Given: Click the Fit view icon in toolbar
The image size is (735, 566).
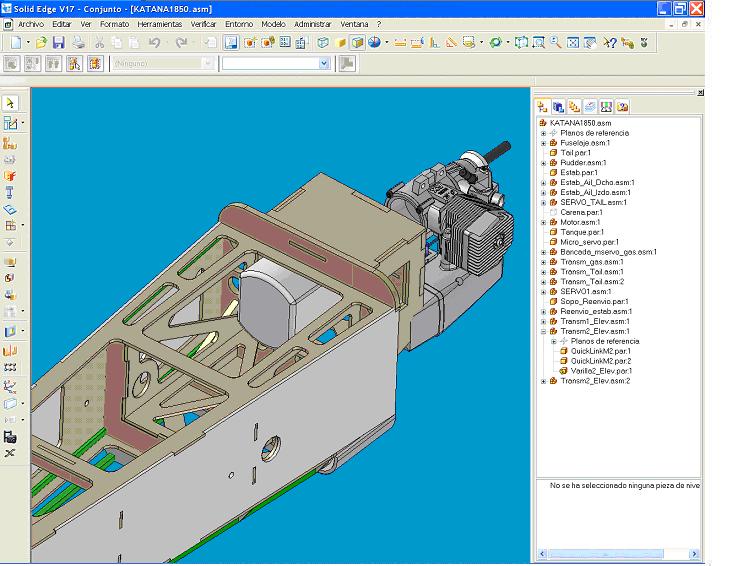Looking at the screenshot, I should 573,43.
